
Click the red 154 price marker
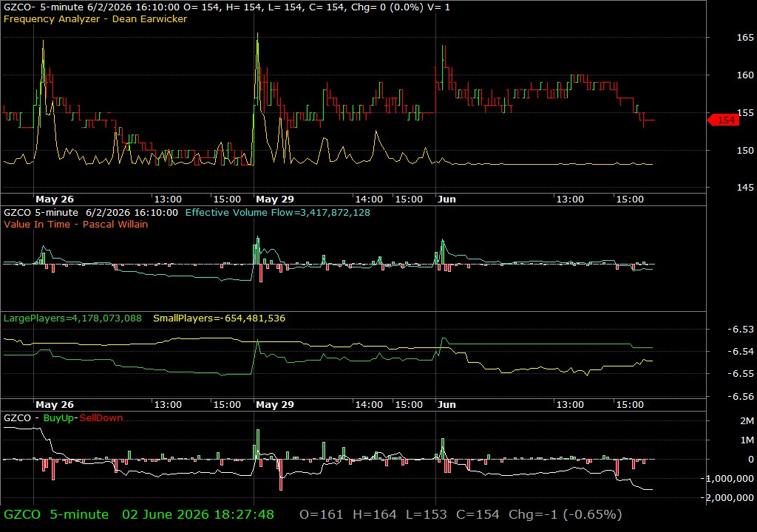click(x=723, y=120)
